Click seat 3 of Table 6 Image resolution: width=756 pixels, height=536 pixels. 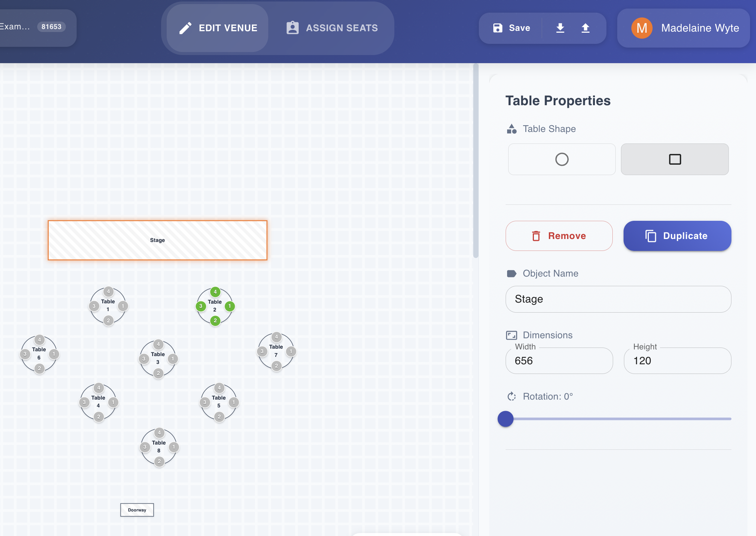[25, 354]
